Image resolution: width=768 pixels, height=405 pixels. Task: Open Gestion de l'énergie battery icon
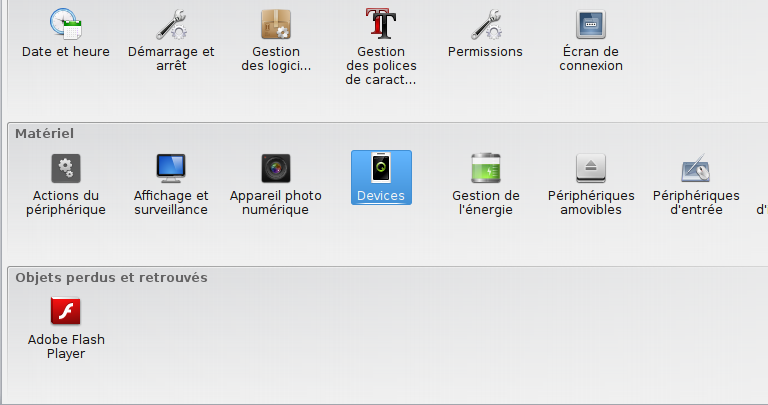tap(485, 168)
